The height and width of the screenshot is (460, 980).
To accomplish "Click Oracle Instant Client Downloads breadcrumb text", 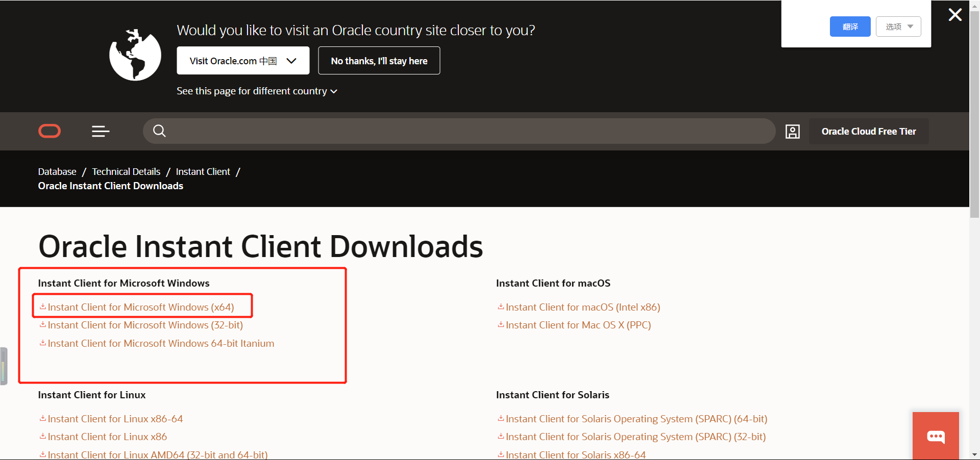I will pos(111,186).
